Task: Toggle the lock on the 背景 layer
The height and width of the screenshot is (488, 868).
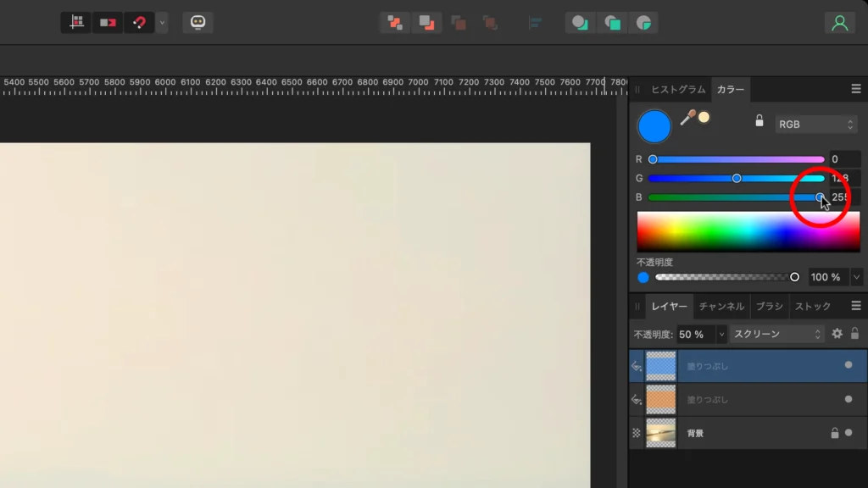Action: pos(835,433)
